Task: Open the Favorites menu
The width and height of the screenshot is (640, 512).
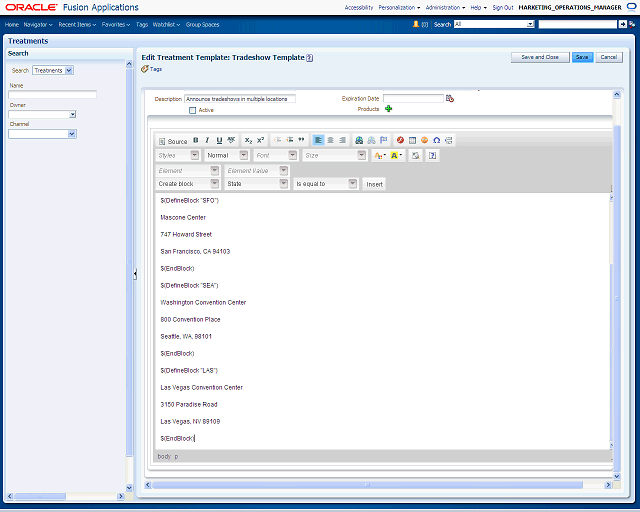Action: [x=116, y=24]
